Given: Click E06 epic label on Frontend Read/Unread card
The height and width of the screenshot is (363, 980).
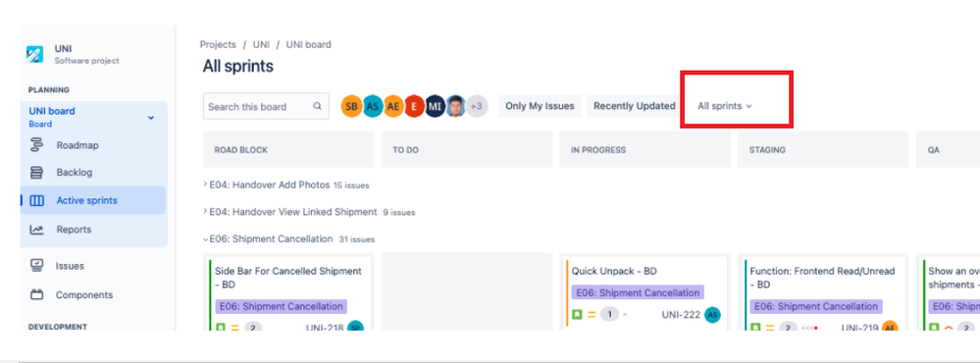Looking at the screenshot, I should (815, 307).
